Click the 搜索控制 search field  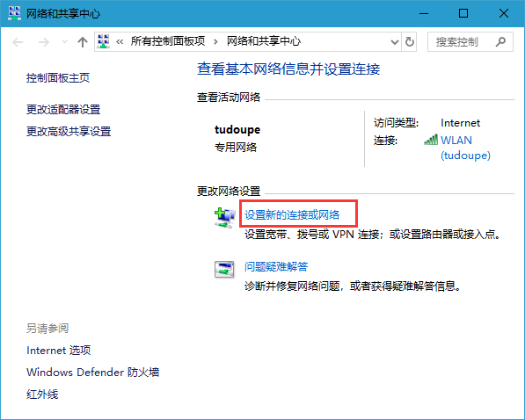(470, 42)
